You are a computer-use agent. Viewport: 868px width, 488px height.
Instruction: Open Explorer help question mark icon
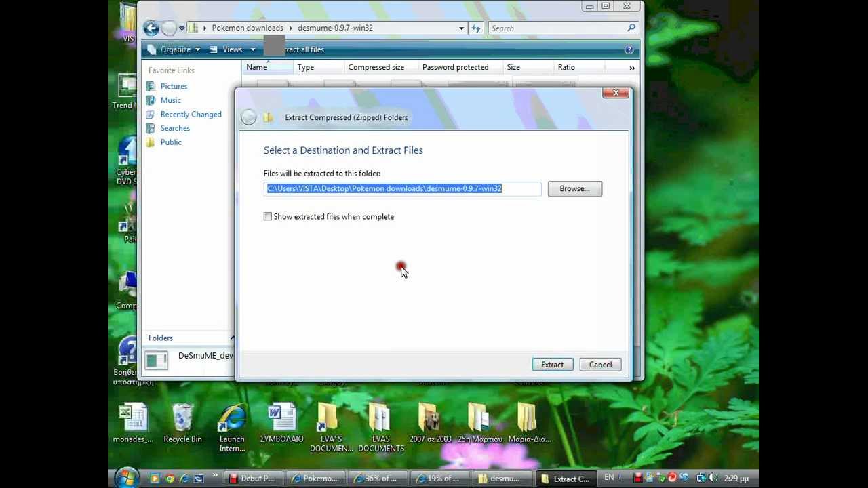click(629, 49)
